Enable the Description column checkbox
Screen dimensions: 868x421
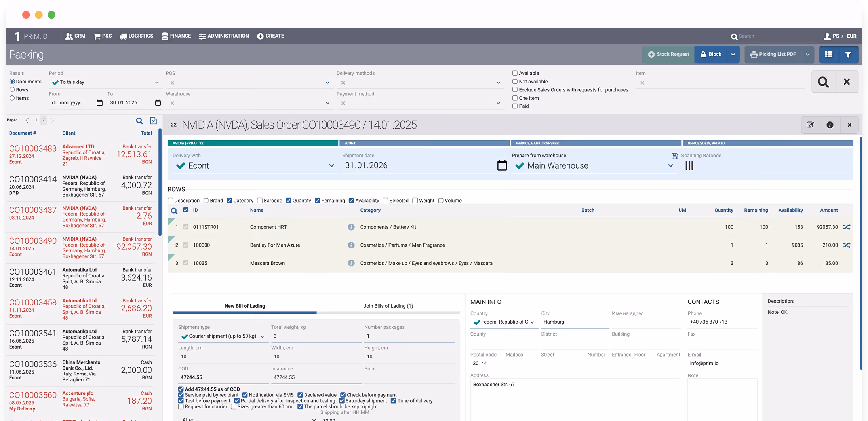(171, 201)
